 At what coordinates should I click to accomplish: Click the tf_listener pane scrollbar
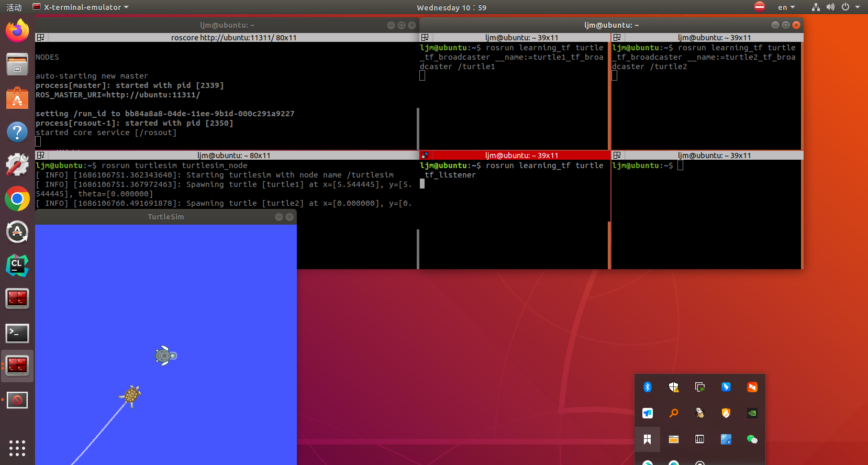point(609,245)
